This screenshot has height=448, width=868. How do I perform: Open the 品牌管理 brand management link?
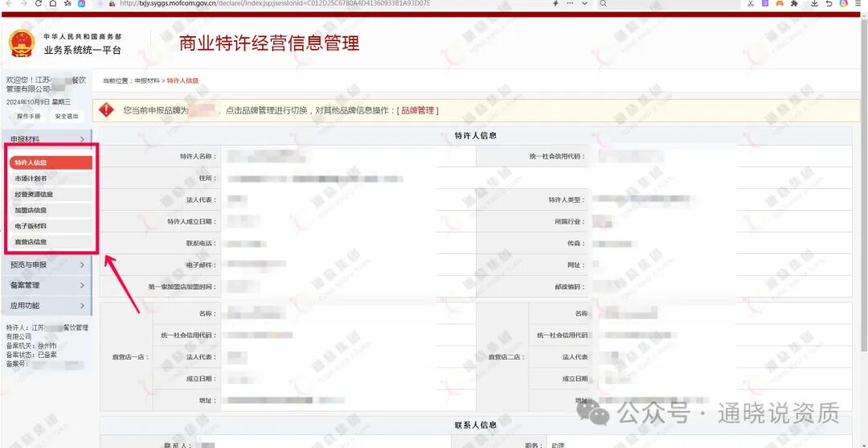point(418,110)
